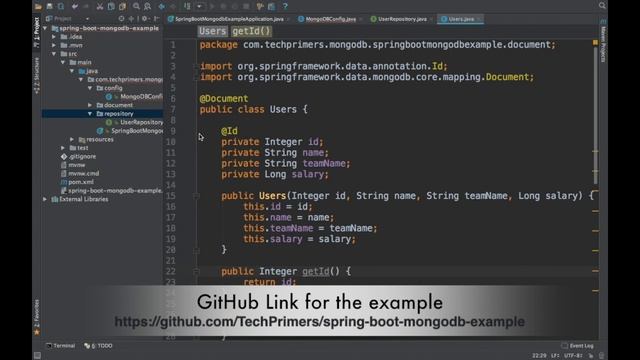Select the Users.java tab
The height and width of the screenshot is (360, 640).
point(460,19)
